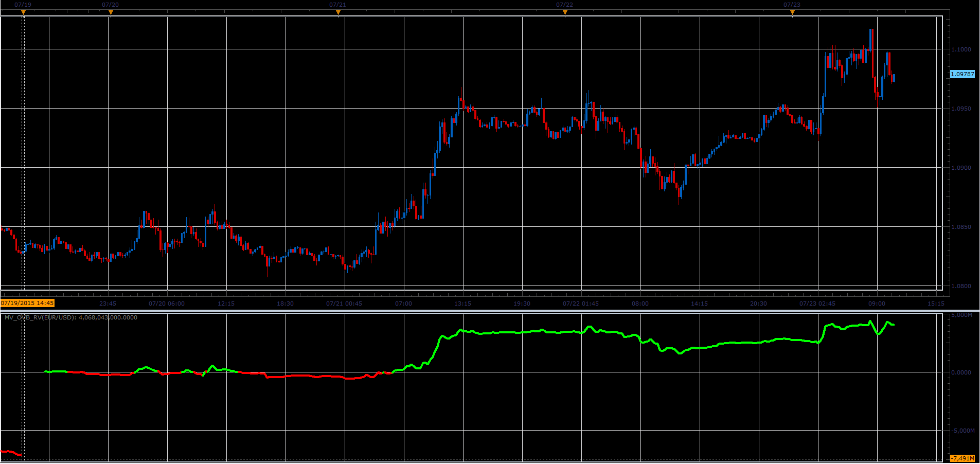Click the 14:15 time axis label
This screenshot has width=980, height=464.
[700, 304]
